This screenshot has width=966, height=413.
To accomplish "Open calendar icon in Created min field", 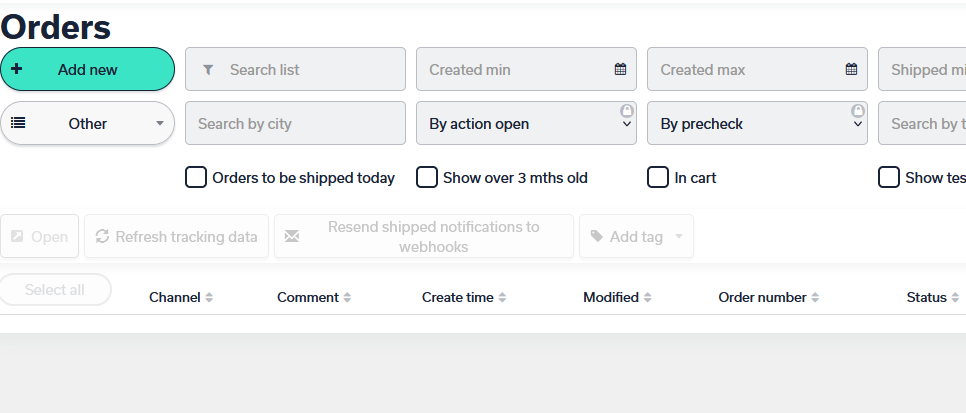I will (620, 69).
